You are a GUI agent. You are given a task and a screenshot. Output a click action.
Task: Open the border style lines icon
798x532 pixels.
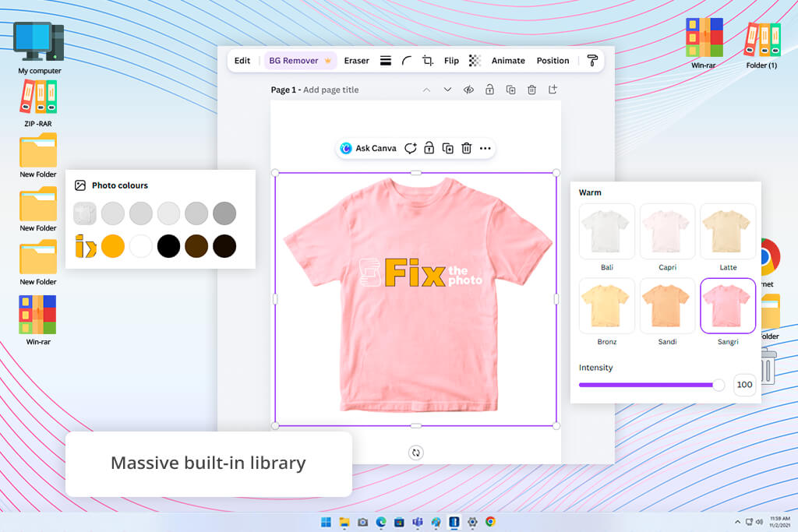[386, 61]
